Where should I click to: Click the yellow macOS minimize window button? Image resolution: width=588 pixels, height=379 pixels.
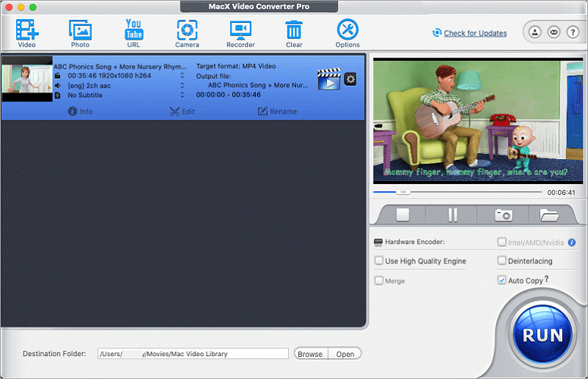pos(21,7)
